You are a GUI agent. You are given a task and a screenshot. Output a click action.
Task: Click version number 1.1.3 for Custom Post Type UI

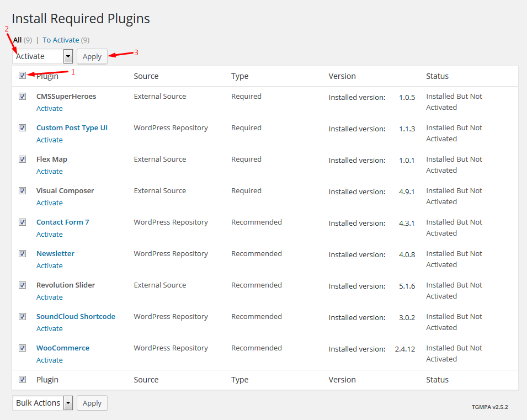tap(407, 129)
